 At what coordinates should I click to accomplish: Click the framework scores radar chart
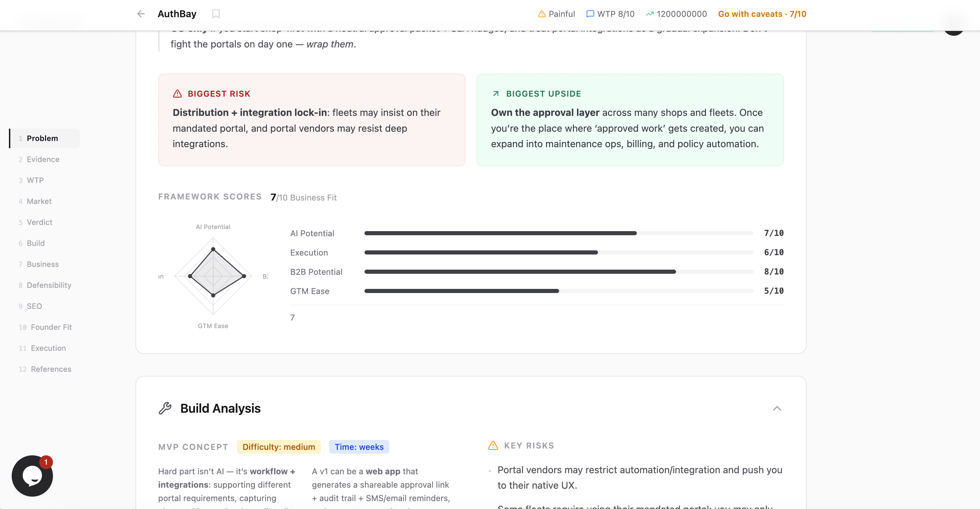coord(213,276)
